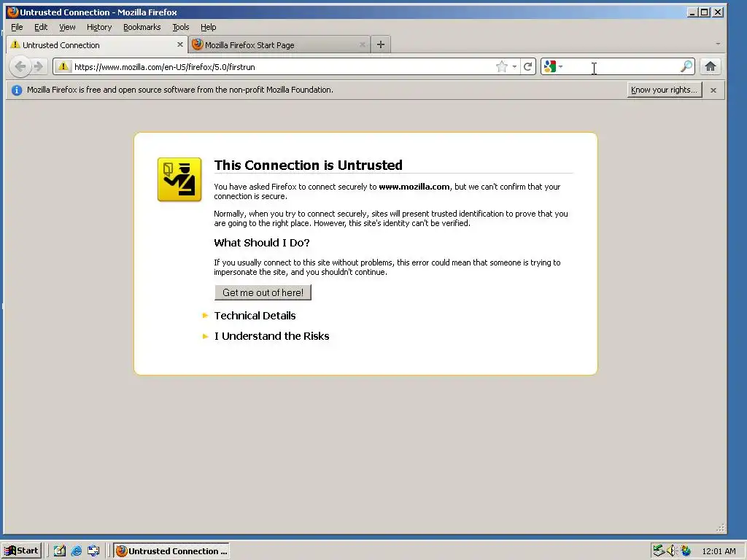Screen dimensions: 747x560
Task: Open the Edit menu
Action: click(41, 27)
